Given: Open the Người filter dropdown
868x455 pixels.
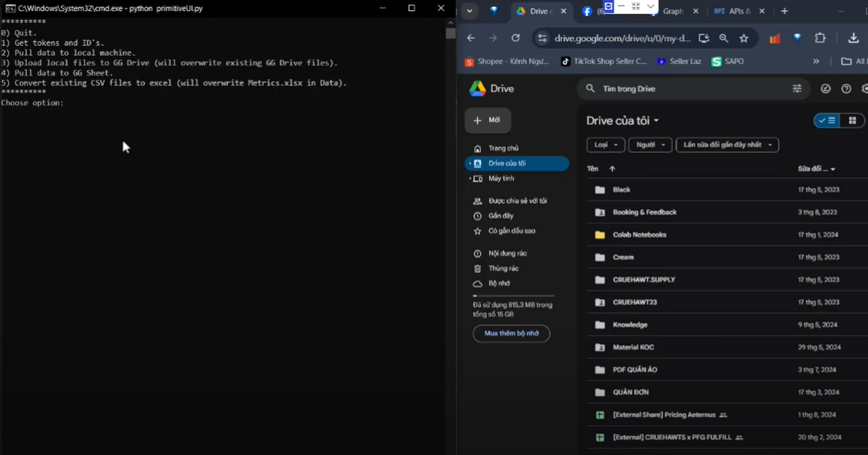Looking at the screenshot, I should [650, 145].
